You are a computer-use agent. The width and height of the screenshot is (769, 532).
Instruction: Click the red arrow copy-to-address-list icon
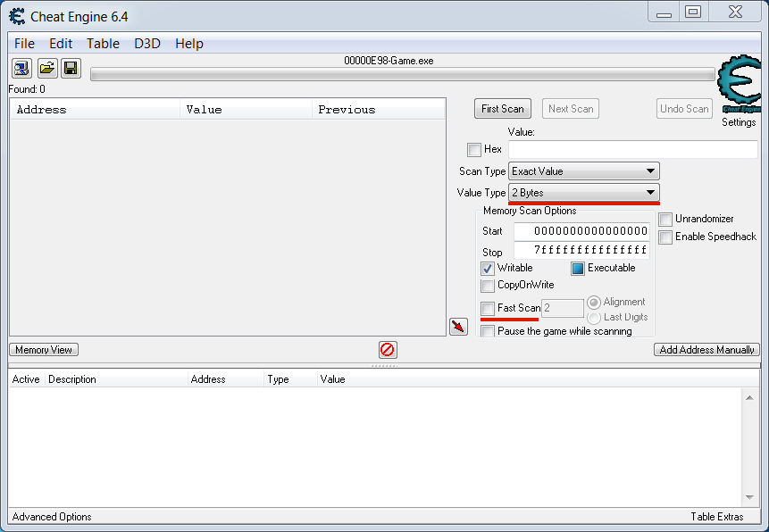click(x=458, y=327)
